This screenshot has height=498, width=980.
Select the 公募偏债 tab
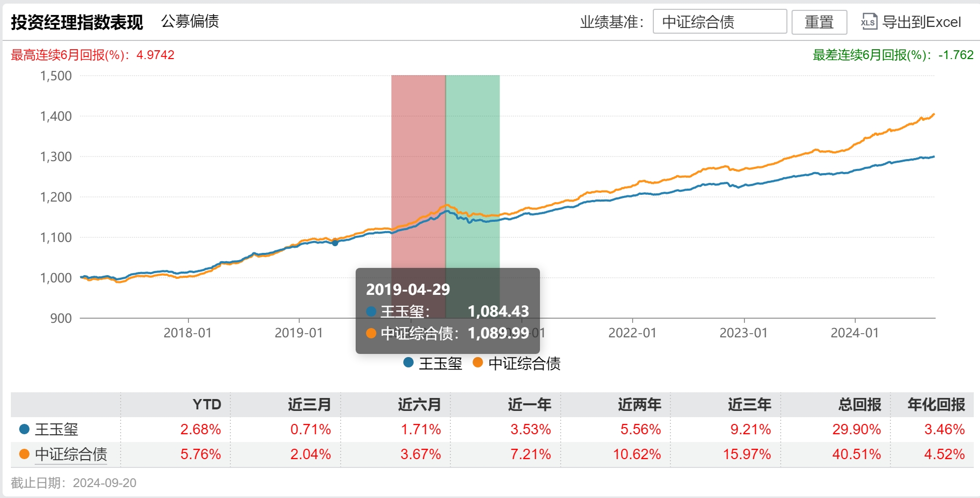pos(190,21)
